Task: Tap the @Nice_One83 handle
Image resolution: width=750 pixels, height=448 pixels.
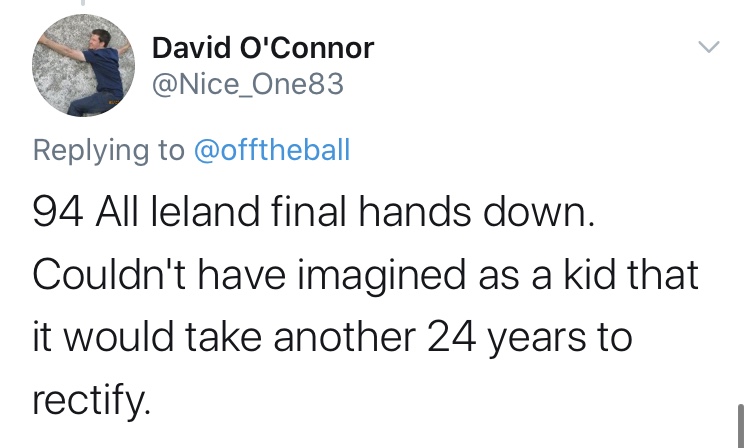Action: pos(248,84)
